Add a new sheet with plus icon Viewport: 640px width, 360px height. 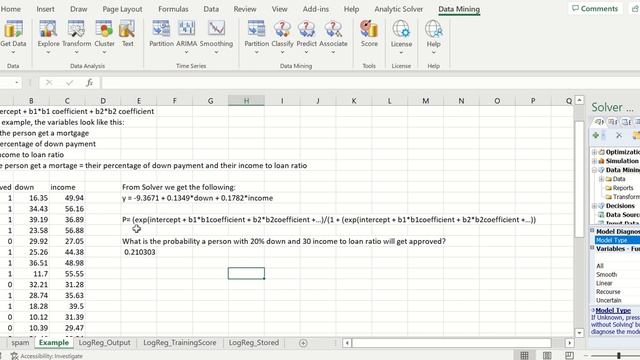(303, 343)
